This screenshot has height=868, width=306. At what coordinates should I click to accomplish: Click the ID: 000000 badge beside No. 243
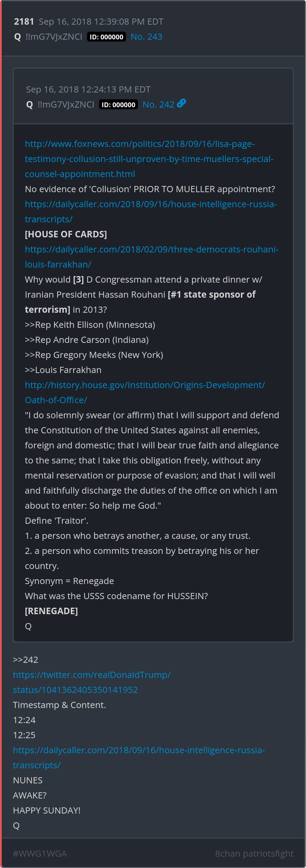[x=106, y=37]
